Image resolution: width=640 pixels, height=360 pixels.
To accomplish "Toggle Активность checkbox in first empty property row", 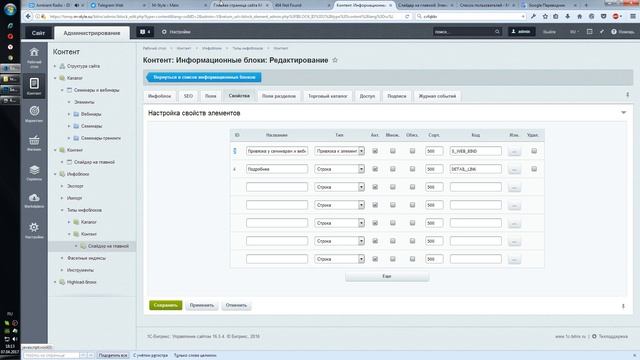I will (x=375, y=187).
